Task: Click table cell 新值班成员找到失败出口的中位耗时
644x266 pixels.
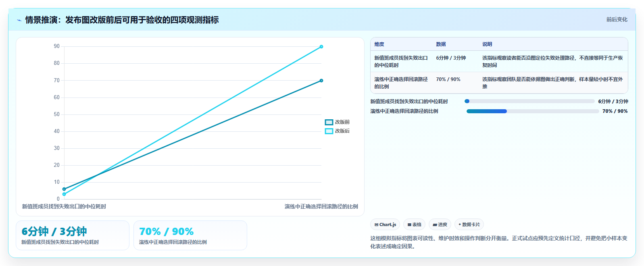Action: pos(401,62)
